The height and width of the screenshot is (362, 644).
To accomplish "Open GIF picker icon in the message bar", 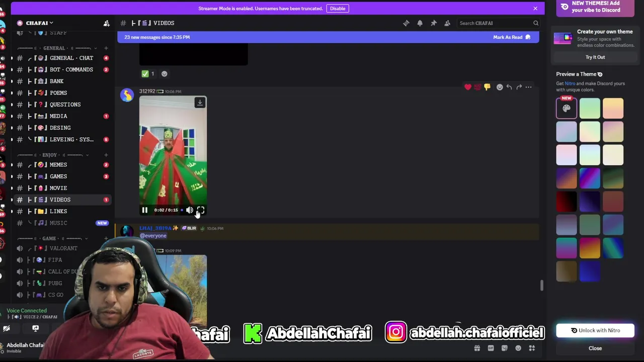I will pyautogui.click(x=491, y=348).
